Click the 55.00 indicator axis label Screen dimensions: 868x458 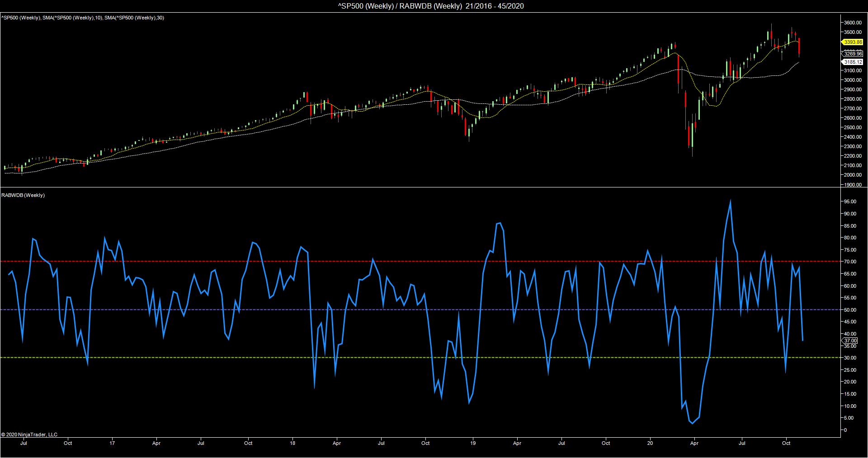point(850,298)
